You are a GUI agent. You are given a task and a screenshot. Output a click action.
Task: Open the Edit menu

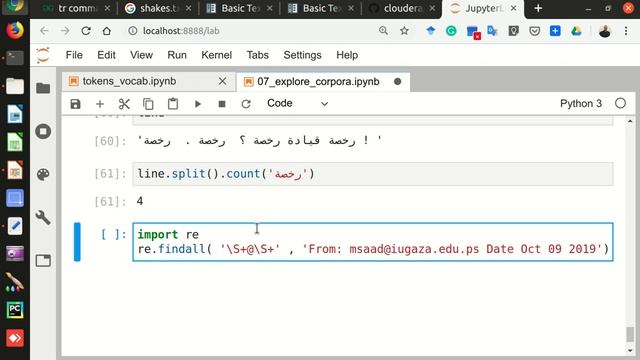[106, 55]
